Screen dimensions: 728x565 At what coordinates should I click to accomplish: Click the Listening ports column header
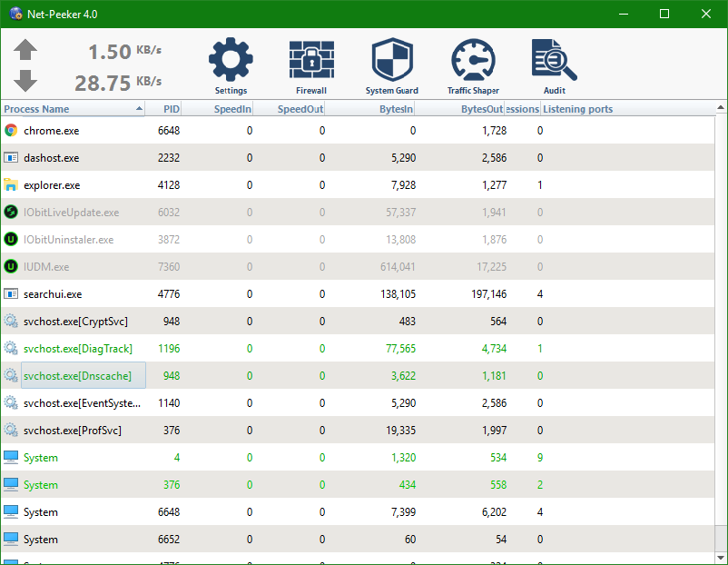(x=577, y=109)
